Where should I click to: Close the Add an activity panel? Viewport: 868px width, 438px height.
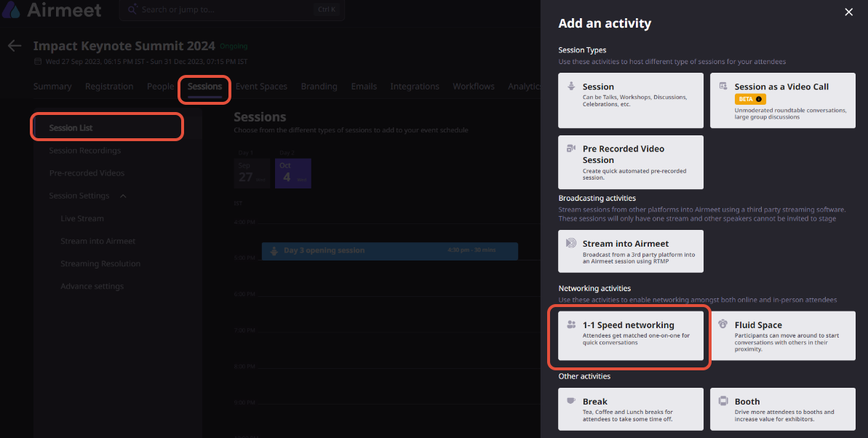tap(848, 12)
